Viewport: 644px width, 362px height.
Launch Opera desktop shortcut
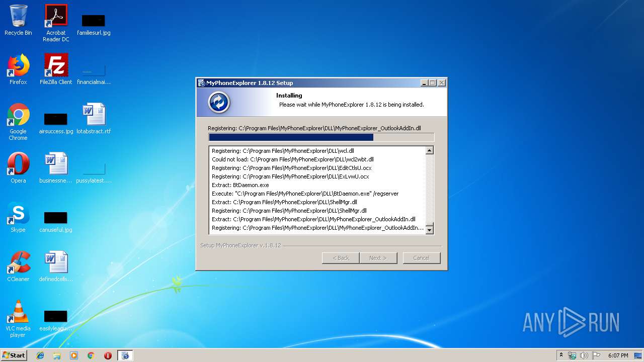(18, 167)
